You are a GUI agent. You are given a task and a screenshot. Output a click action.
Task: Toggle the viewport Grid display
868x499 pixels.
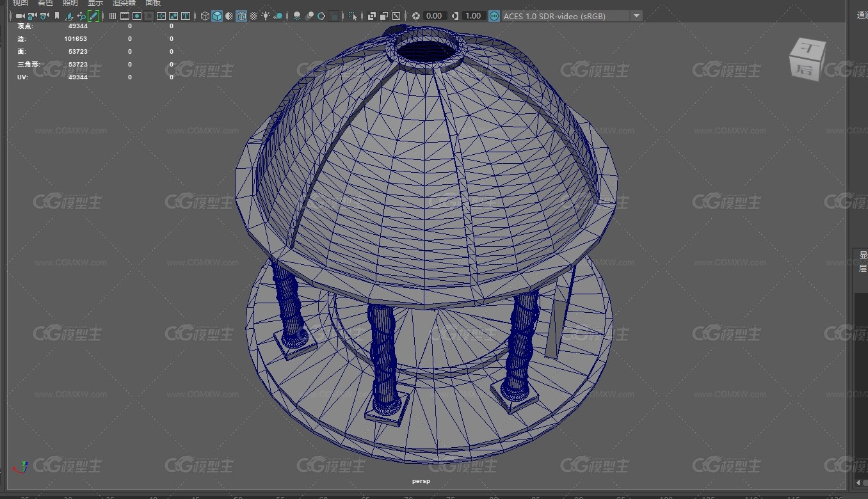[112, 16]
